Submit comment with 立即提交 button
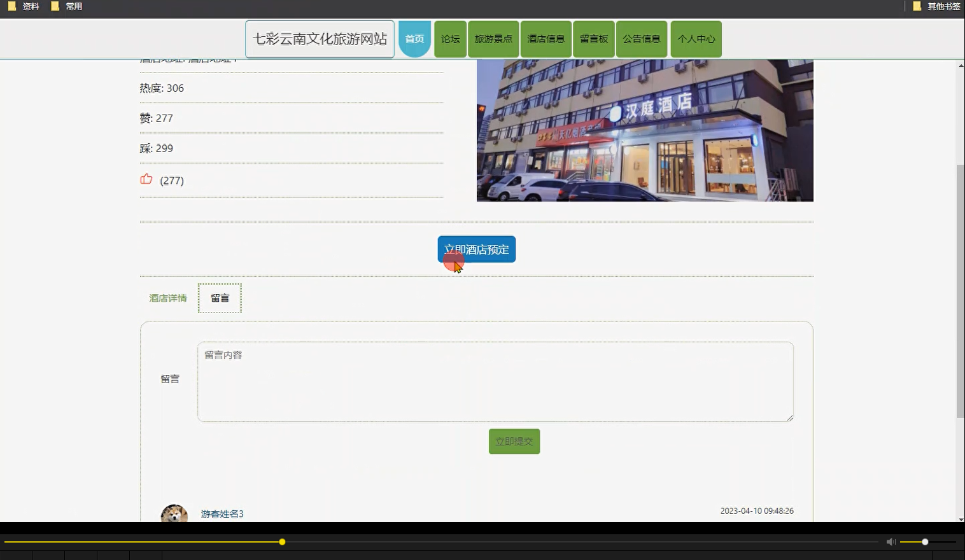This screenshot has width=965, height=560. 514,441
